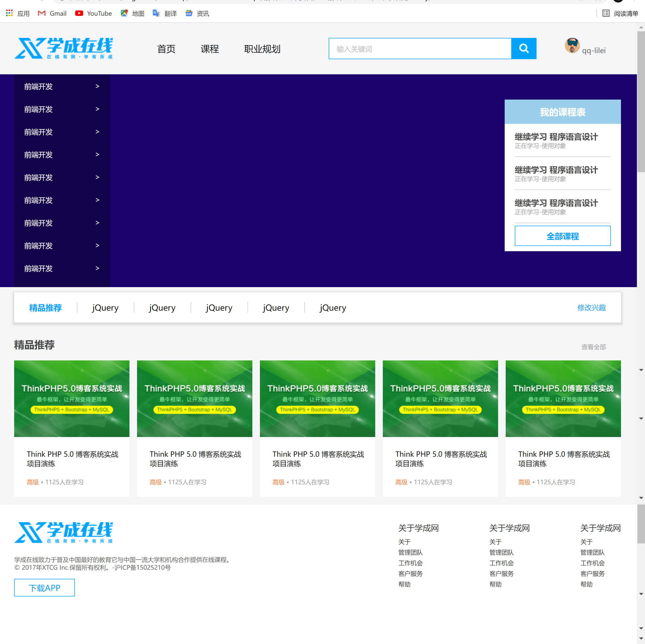
Task: Open the Gmail bookmark icon
Action: tap(42, 13)
